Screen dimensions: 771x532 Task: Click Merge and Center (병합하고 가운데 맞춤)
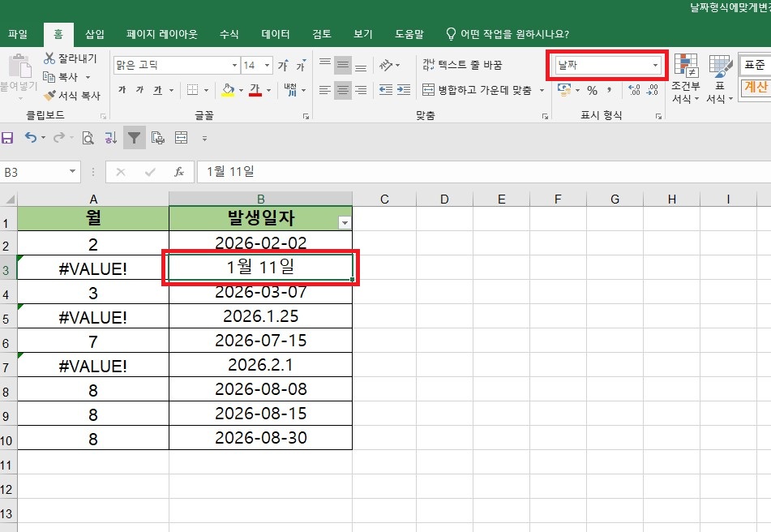477,90
